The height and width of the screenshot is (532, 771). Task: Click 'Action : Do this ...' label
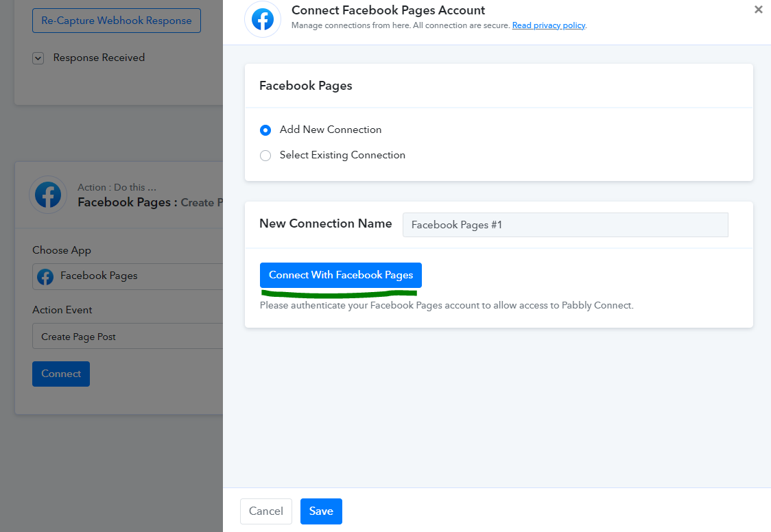pos(117,187)
